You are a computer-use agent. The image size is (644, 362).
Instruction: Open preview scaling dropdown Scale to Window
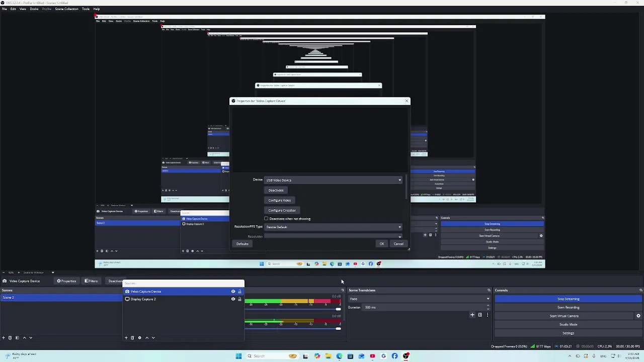pos(38,273)
